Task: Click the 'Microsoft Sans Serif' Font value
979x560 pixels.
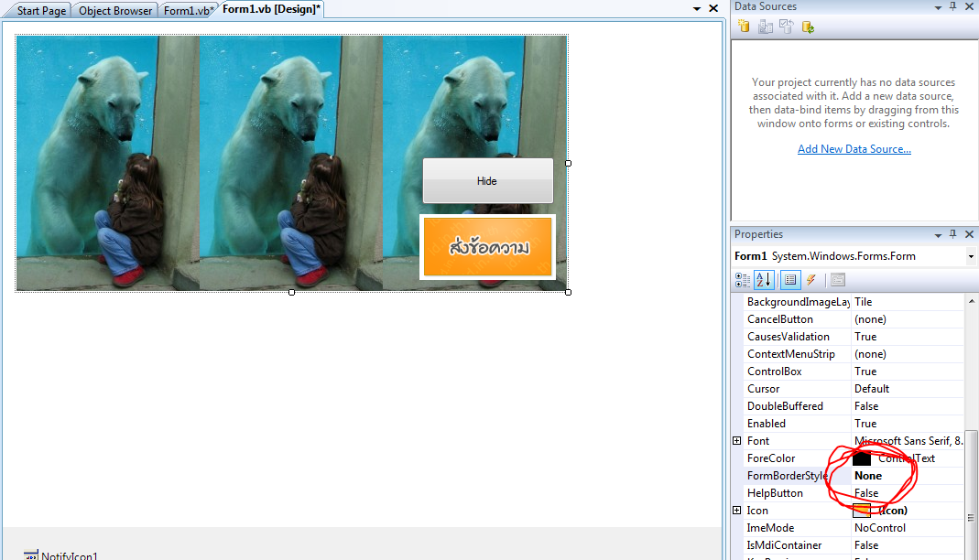Action: [x=908, y=441]
